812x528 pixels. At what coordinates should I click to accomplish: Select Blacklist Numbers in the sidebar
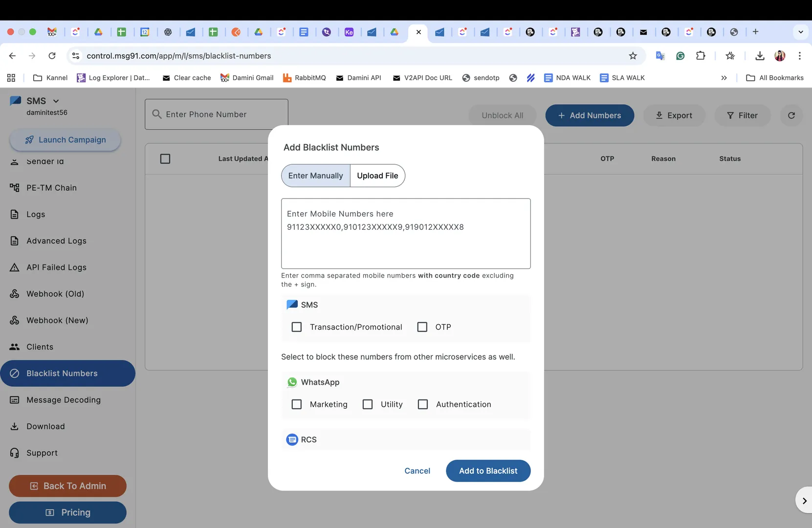click(x=67, y=374)
